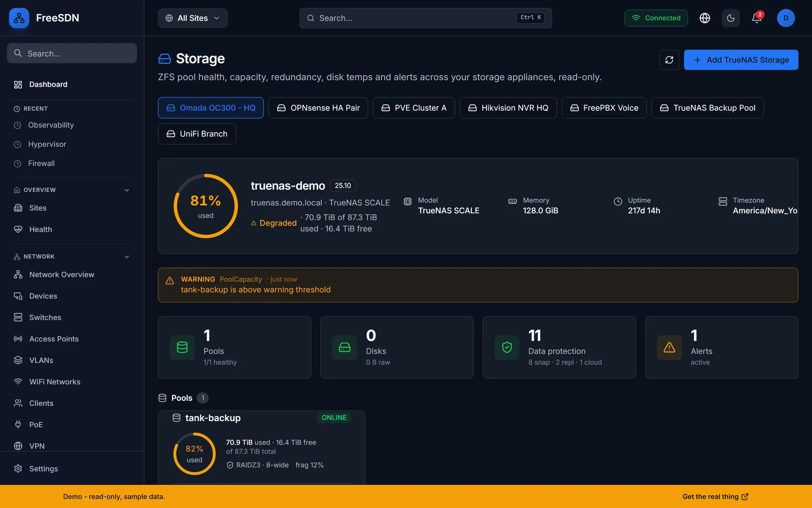Refresh storage data icon button
Image resolution: width=812 pixels, height=508 pixels.
point(669,60)
